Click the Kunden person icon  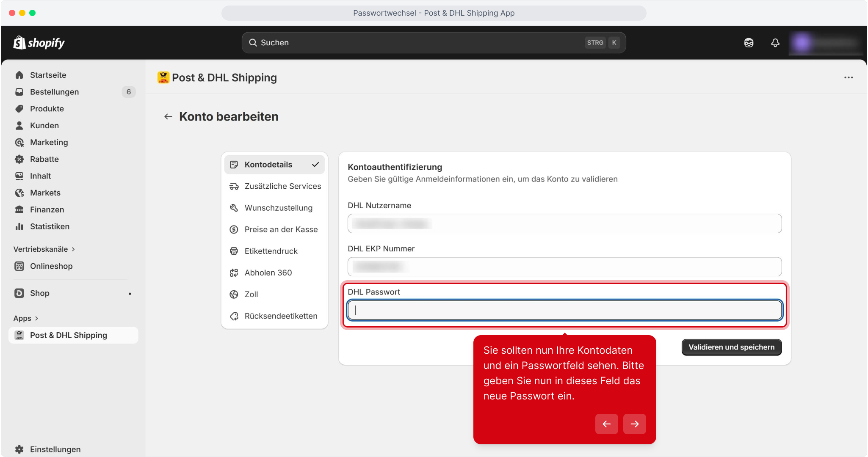click(x=19, y=126)
